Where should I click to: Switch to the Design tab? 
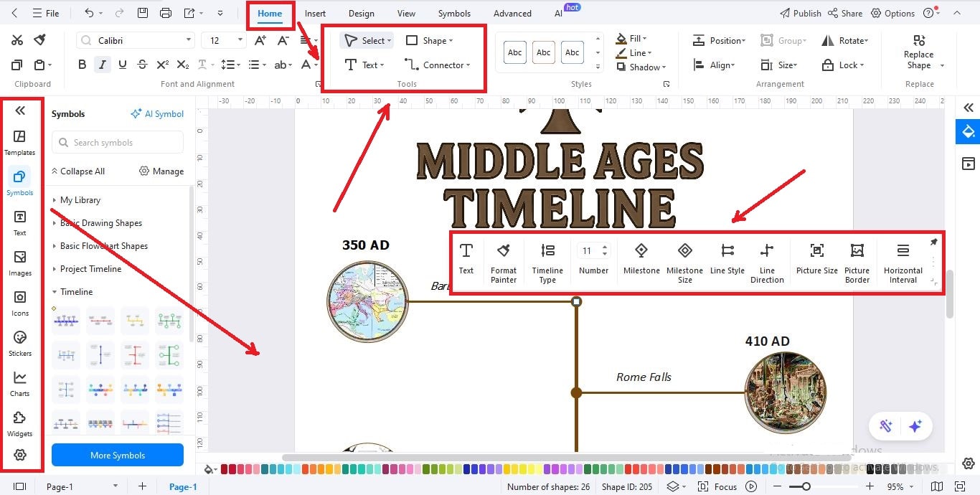point(361,13)
